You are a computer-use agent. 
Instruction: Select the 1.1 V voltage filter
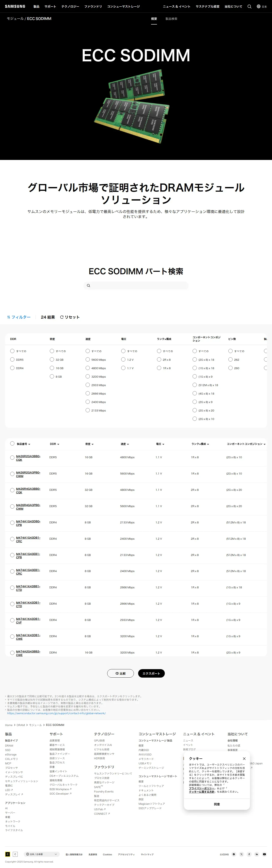click(123, 368)
